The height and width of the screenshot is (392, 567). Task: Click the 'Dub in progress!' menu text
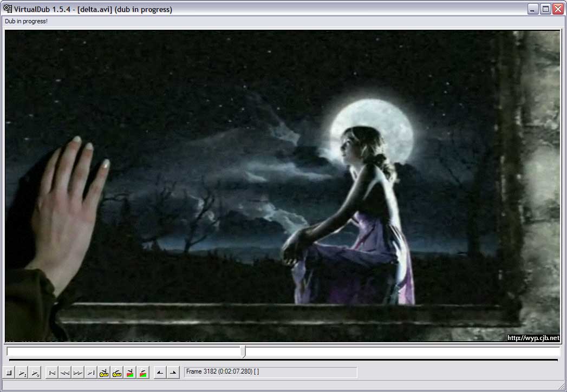click(x=26, y=21)
